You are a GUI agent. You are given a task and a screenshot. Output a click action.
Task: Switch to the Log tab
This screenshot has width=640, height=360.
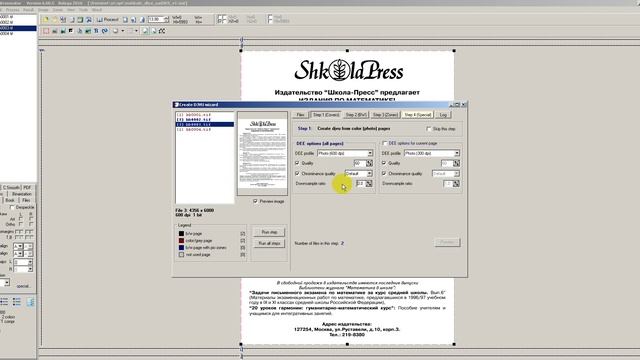[443, 115]
